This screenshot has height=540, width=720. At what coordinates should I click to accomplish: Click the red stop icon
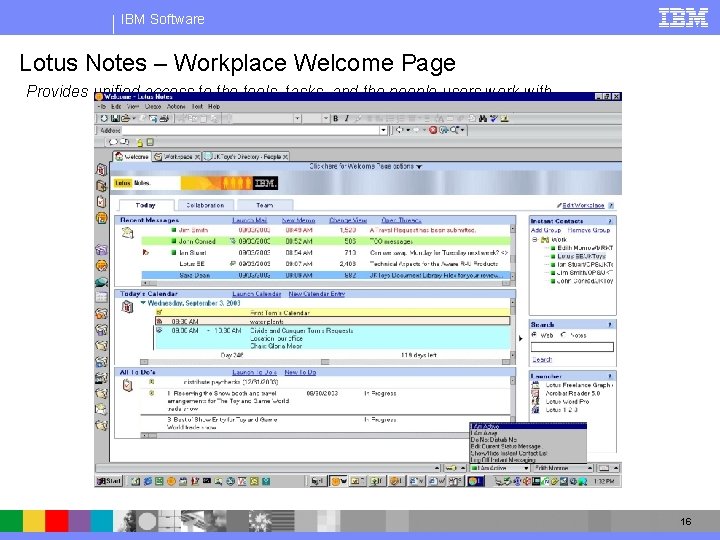[x=433, y=130]
